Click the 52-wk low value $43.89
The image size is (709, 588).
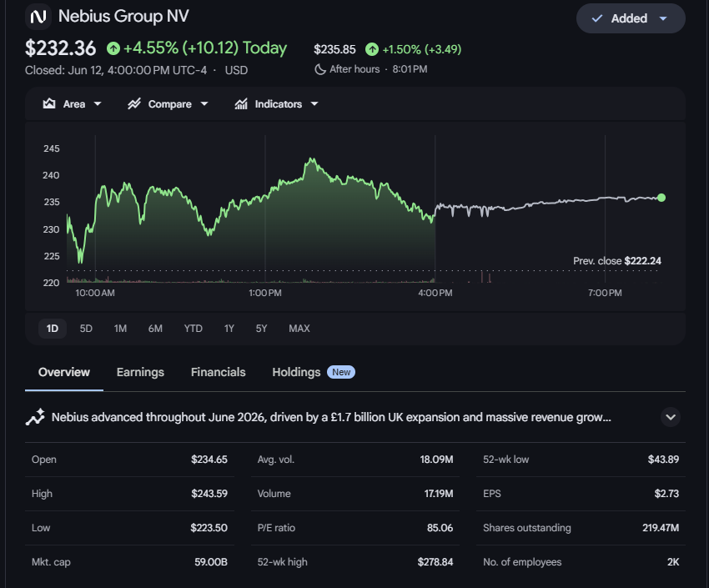tap(663, 460)
